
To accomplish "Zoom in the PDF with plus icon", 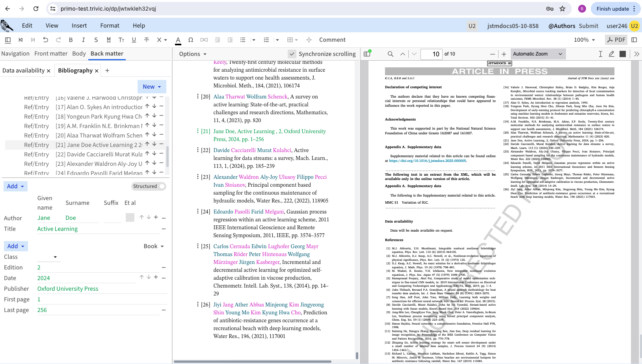I will coord(504,54).
